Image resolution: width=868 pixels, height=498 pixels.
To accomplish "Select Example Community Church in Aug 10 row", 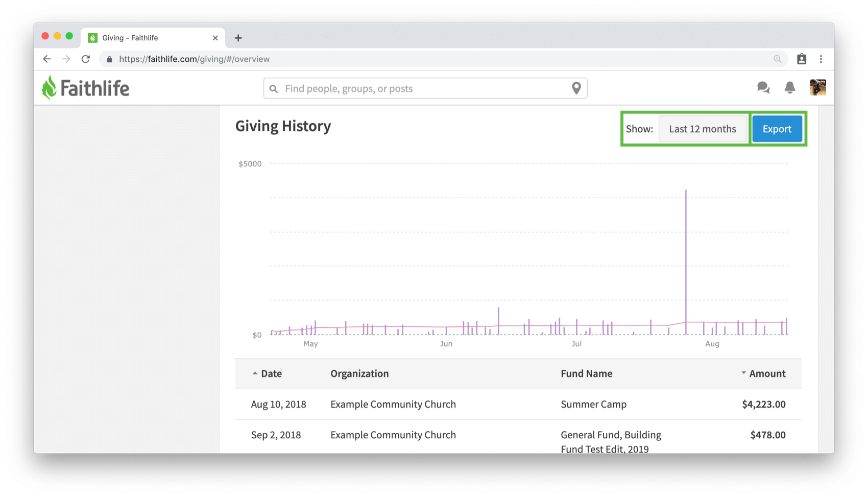I will 393,404.
